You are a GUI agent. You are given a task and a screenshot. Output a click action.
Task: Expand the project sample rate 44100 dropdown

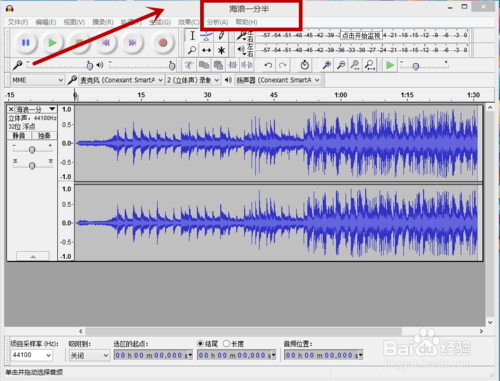click(32, 355)
